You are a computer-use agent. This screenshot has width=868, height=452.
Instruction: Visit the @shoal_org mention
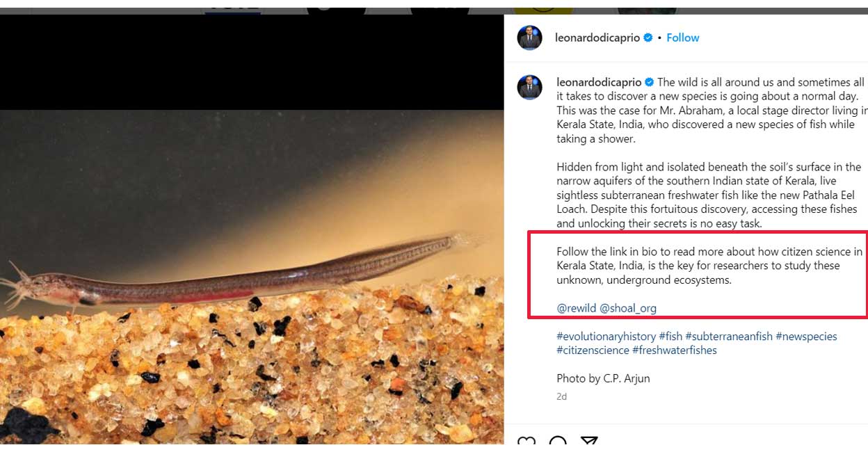[x=628, y=308]
